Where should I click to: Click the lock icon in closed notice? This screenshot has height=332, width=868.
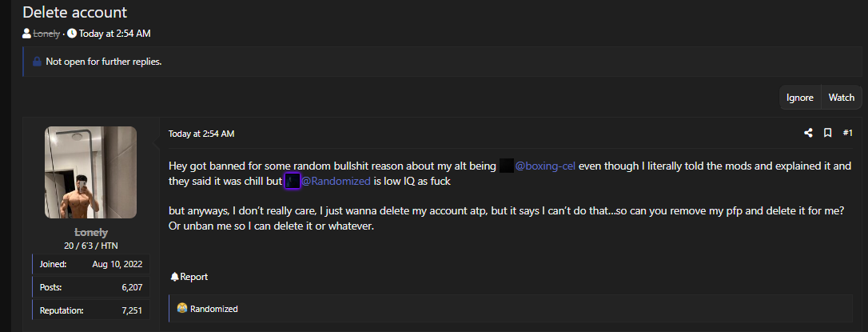click(x=37, y=62)
